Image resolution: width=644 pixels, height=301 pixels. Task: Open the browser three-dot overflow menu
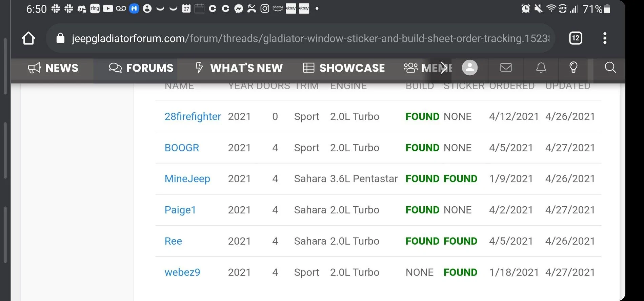pyautogui.click(x=605, y=38)
